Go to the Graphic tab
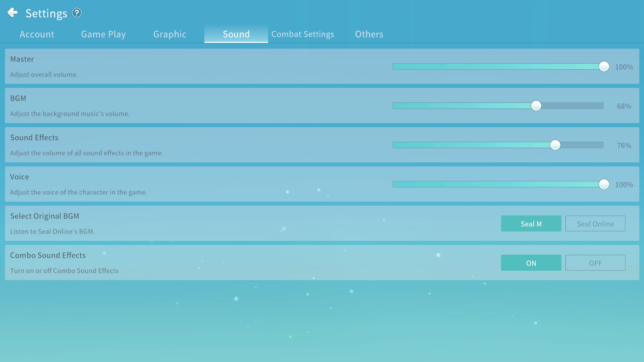Screen dimensions: 644x362 (170, 34)
